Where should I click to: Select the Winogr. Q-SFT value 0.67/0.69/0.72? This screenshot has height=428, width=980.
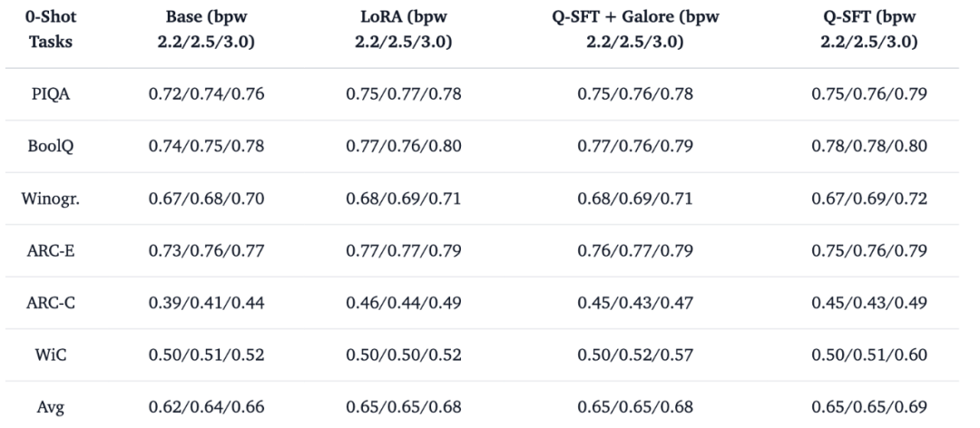[x=868, y=199]
